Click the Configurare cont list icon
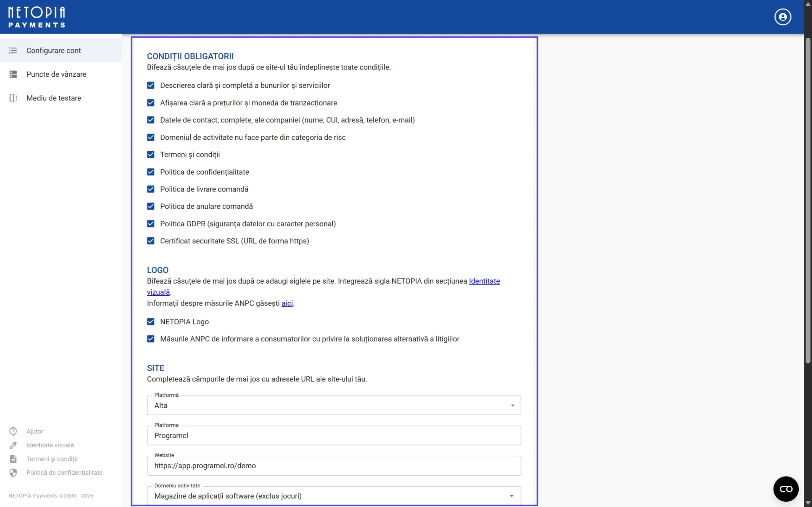The width and height of the screenshot is (812, 507). (x=13, y=51)
